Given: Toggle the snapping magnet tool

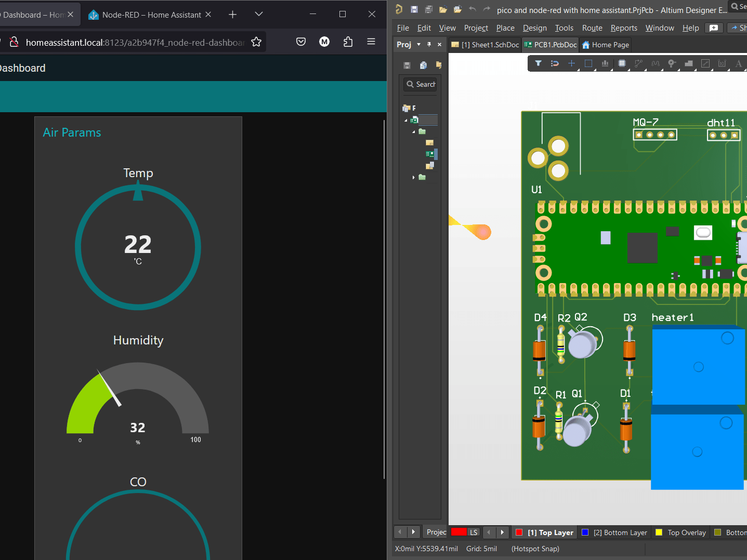Looking at the screenshot, I should click(x=554, y=63).
